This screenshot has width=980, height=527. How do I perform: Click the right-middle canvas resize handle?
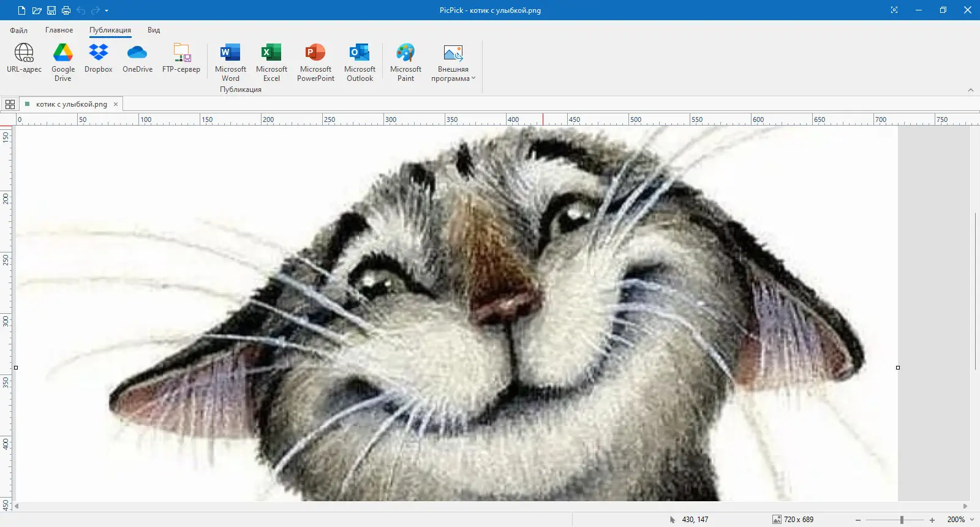point(898,368)
